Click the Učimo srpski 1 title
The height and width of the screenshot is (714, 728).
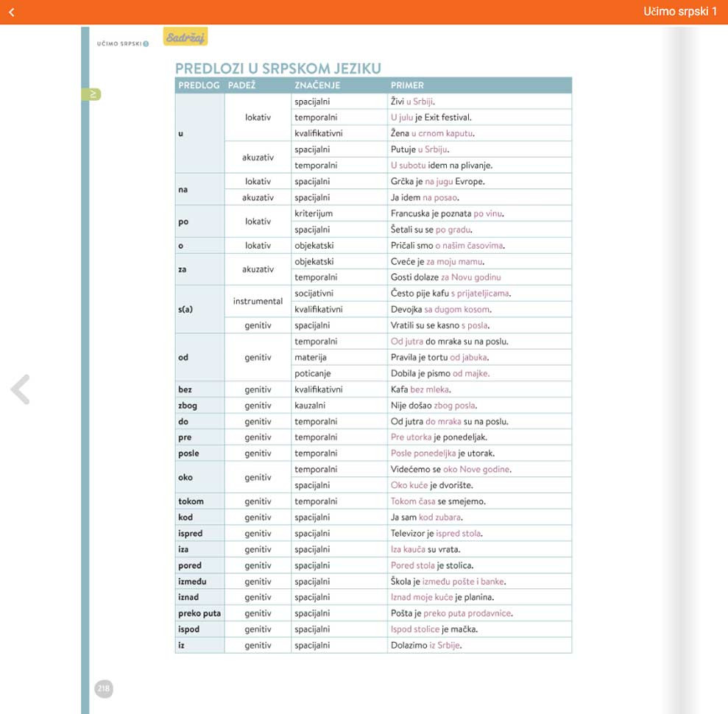pyautogui.click(x=679, y=12)
